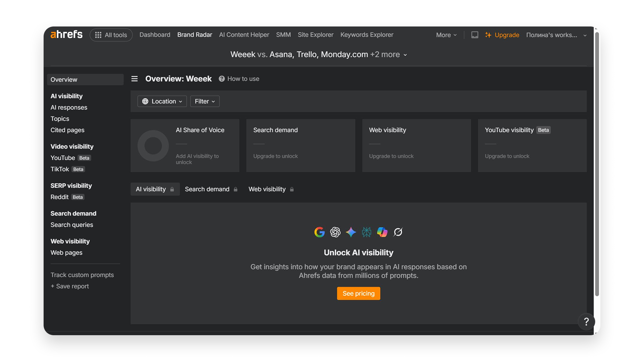
Task: Open How to use link
Action: tap(243, 79)
